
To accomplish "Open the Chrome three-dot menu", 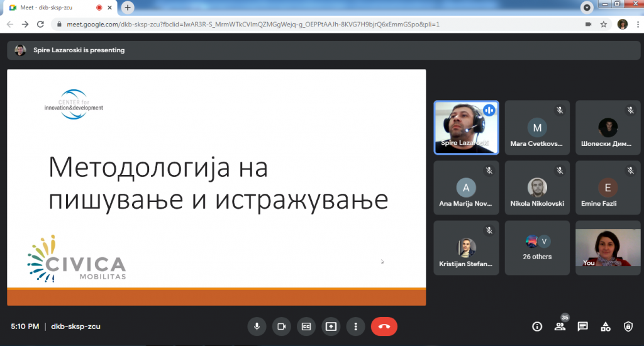I will (638, 25).
